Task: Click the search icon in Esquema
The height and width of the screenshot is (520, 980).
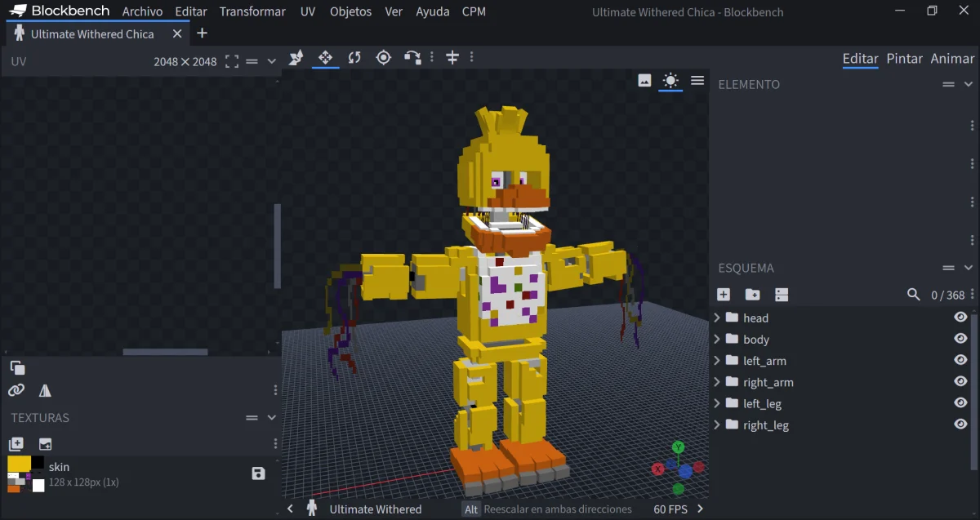Action: point(914,295)
